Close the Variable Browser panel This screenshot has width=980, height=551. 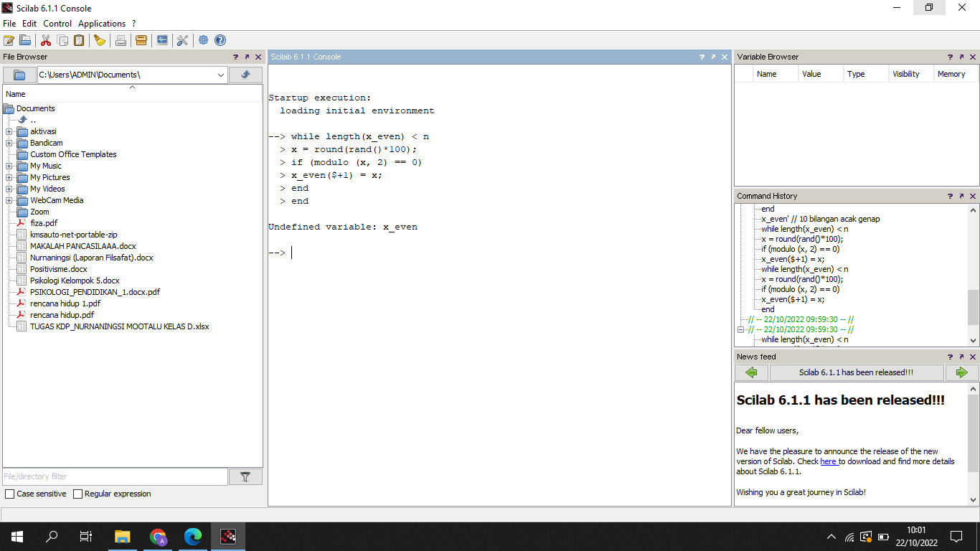(973, 57)
